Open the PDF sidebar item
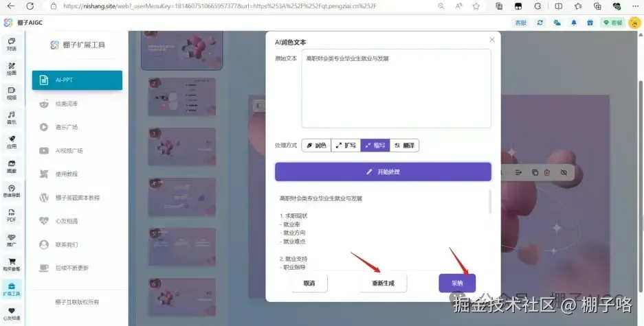 (x=12, y=216)
